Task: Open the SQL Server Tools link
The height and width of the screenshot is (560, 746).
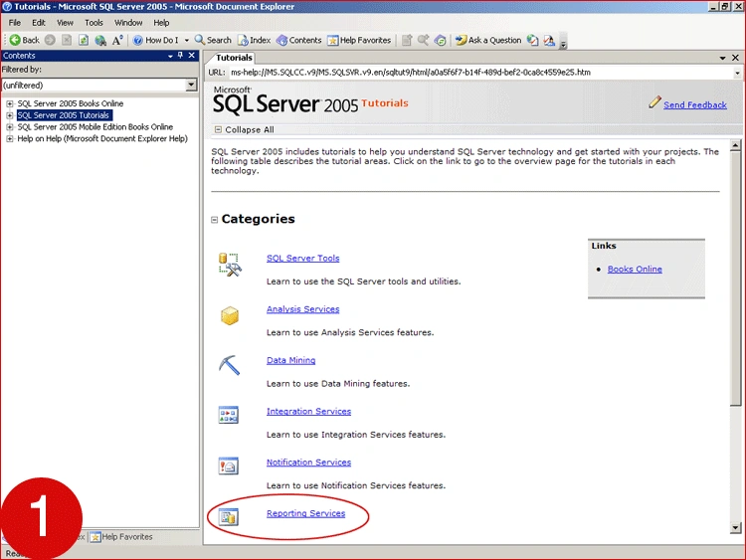Action: [303, 258]
